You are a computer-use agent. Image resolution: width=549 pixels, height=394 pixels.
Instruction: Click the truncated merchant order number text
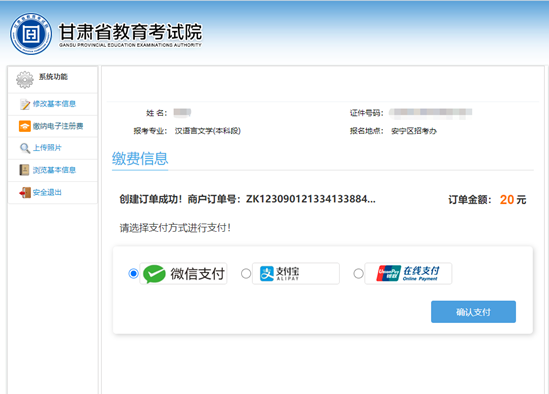pyautogui.click(x=311, y=199)
